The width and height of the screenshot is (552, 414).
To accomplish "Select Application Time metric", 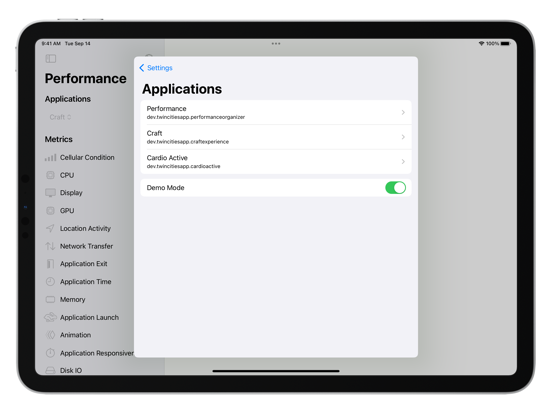I will [x=86, y=282].
